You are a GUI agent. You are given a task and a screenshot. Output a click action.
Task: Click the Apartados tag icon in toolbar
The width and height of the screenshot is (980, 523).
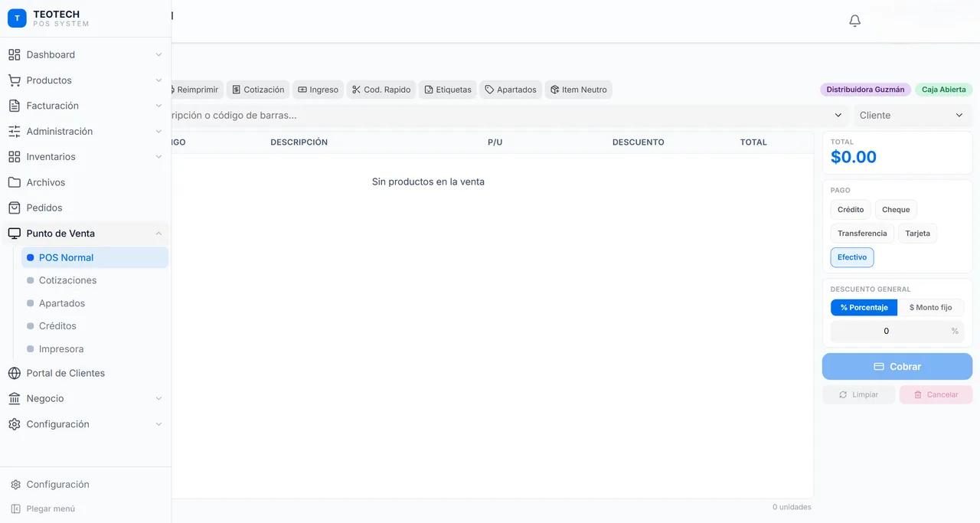pos(489,90)
